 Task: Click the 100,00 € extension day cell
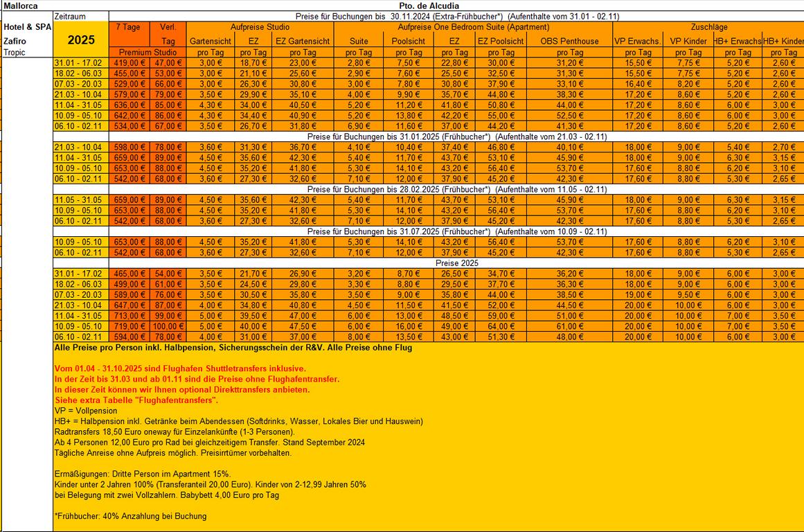click(167, 326)
